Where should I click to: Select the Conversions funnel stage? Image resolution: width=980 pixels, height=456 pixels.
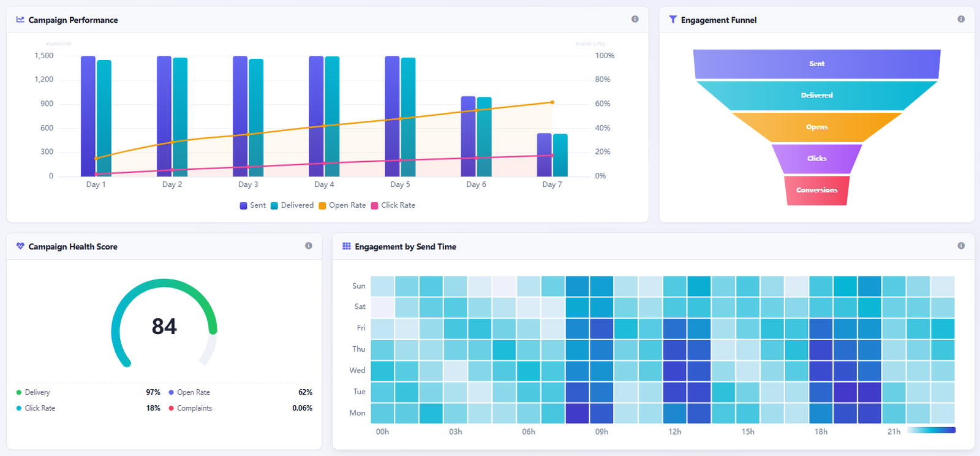click(817, 190)
